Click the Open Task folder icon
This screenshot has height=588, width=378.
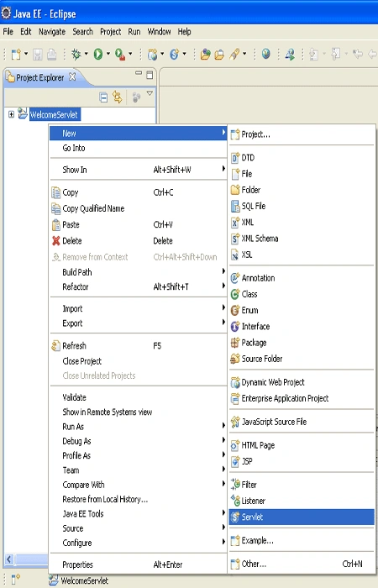[219, 55]
